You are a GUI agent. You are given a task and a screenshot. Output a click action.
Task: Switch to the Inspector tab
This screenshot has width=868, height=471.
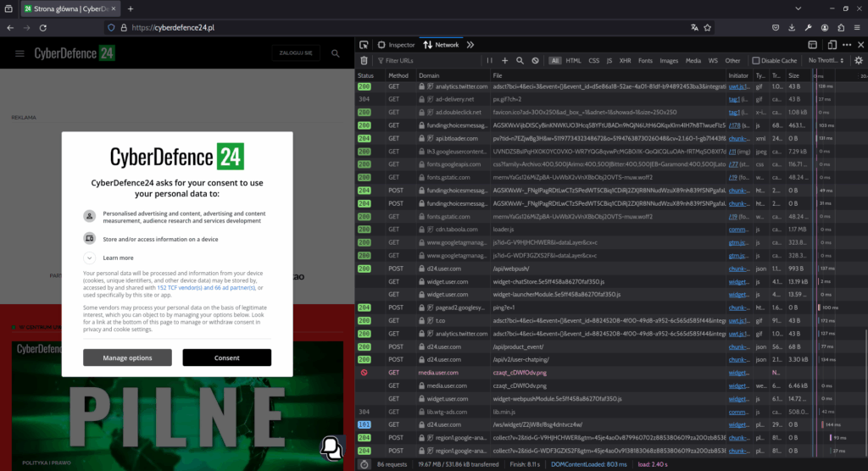pyautogui.click(x=397, y=45)
